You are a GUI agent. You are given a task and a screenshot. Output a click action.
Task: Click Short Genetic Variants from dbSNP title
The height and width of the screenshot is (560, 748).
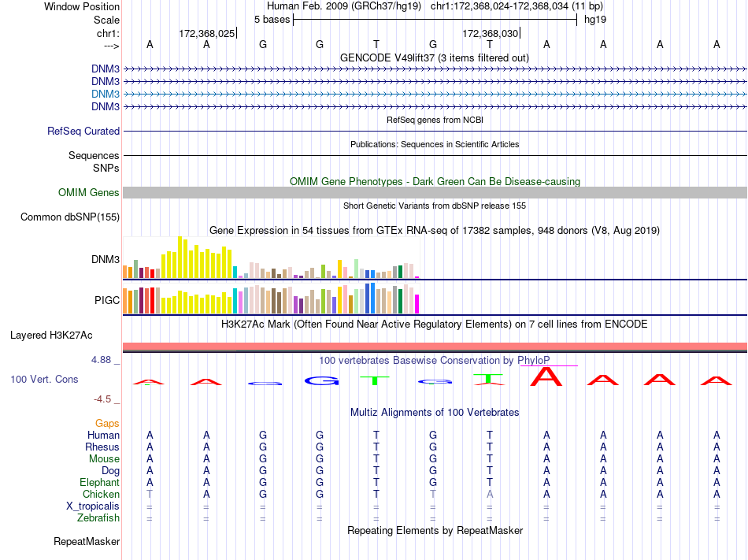tap(435, 206)
